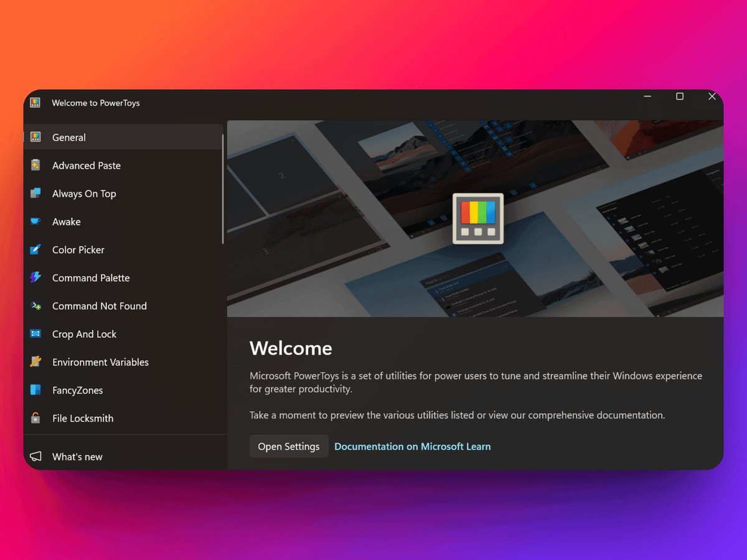This screenshot has height=560, width=747.
Task: Click the Welcome to PowerToys title text
Action: click(96, 103)
